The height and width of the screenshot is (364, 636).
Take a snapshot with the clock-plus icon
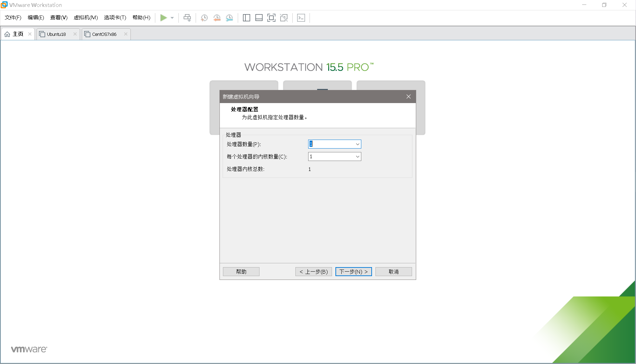pyautogui.click(x=204, y=18)
